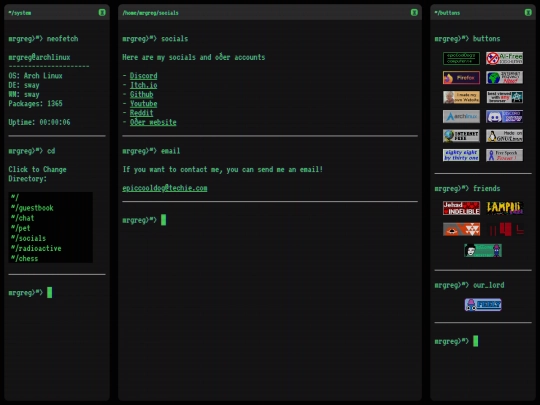This screenshot has width=540, height=405.
Task: Click the 'DE: sway' line
Action: 24,85
